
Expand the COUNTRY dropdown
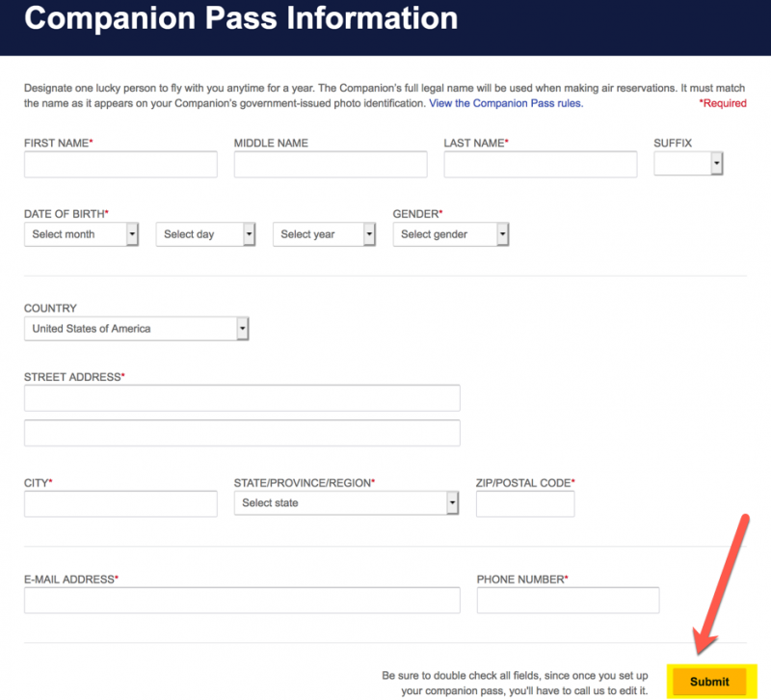[x=135, y=328]
